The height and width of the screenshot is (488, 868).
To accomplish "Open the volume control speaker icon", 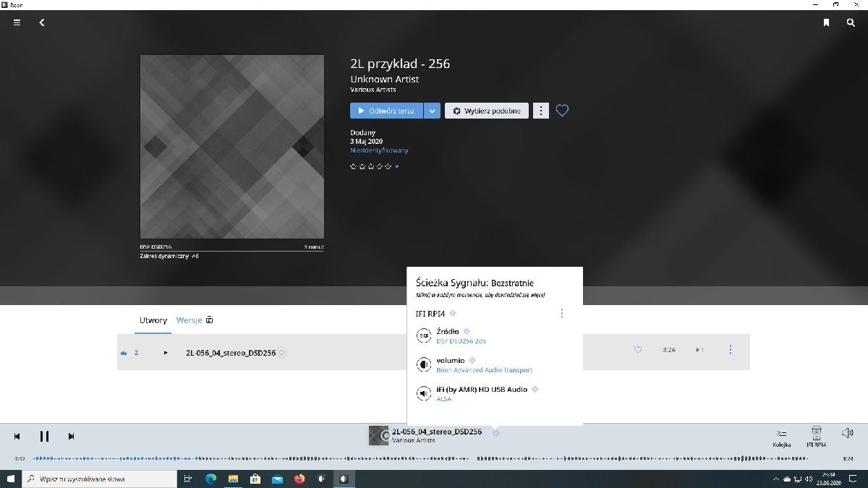I will pyautogui.click(x=848, y=433).
